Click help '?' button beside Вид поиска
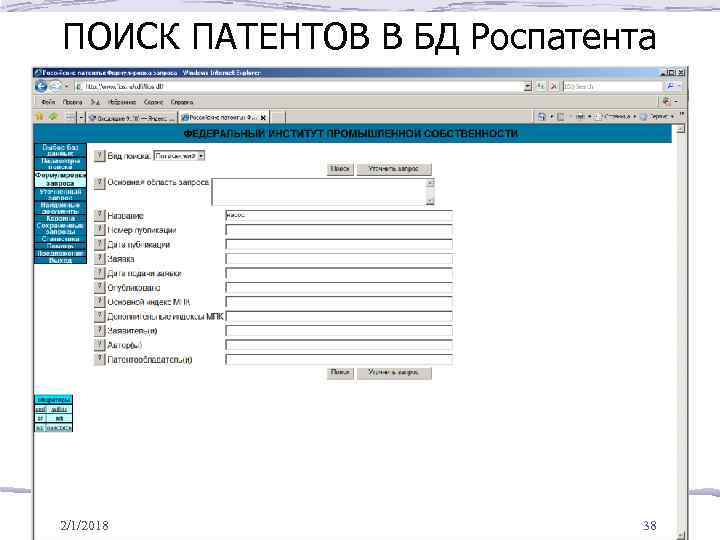 pos(99,156)
